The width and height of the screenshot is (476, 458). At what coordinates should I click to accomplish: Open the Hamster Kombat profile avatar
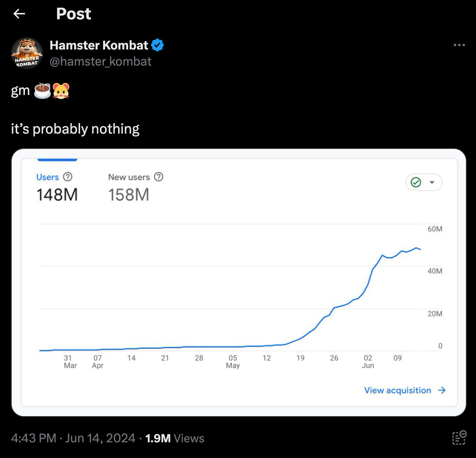coord(27,54)
